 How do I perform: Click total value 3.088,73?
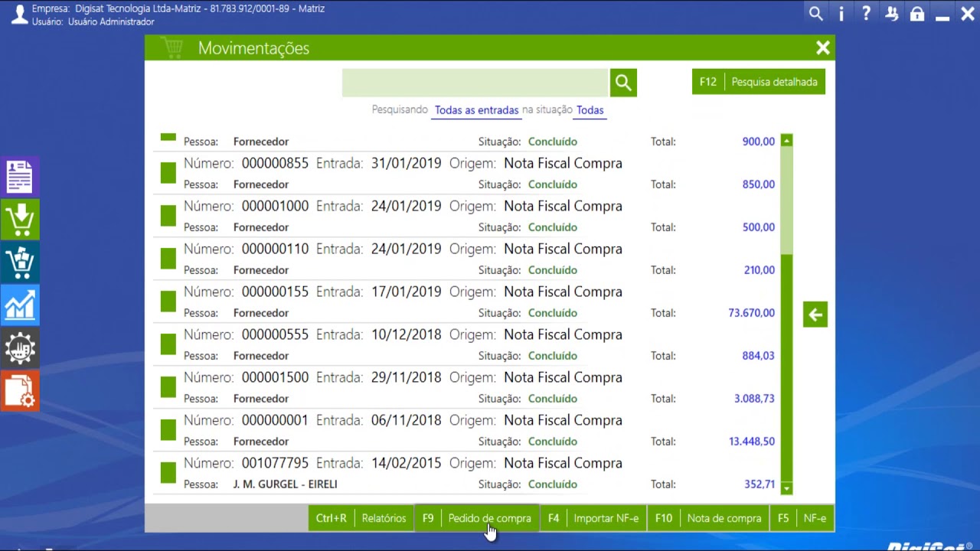754,399
